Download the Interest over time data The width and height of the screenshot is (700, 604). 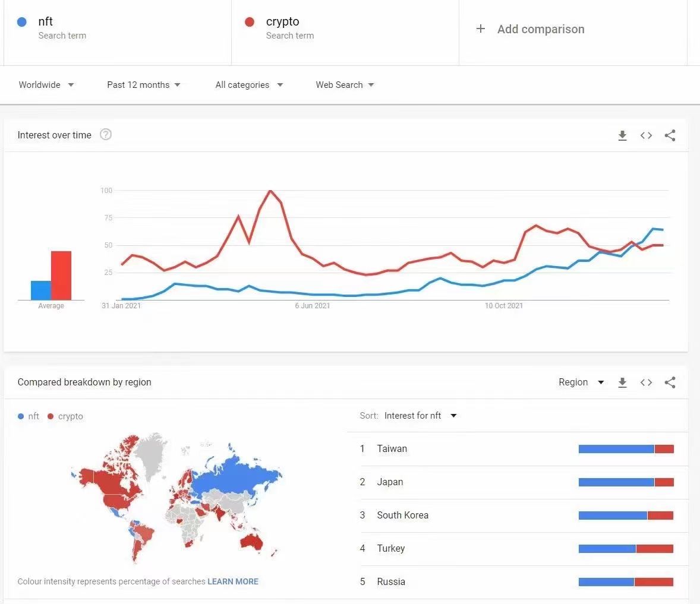coord(622,135)
